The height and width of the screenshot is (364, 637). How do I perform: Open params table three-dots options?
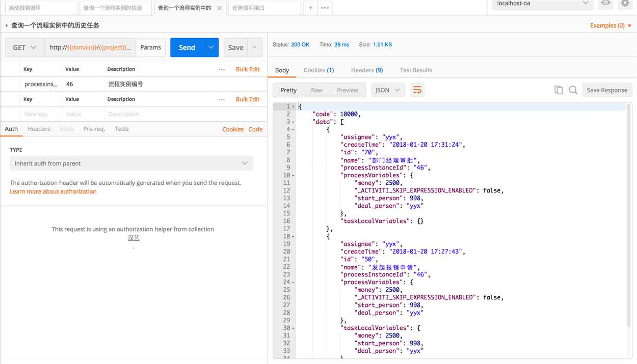click(222, 69)
